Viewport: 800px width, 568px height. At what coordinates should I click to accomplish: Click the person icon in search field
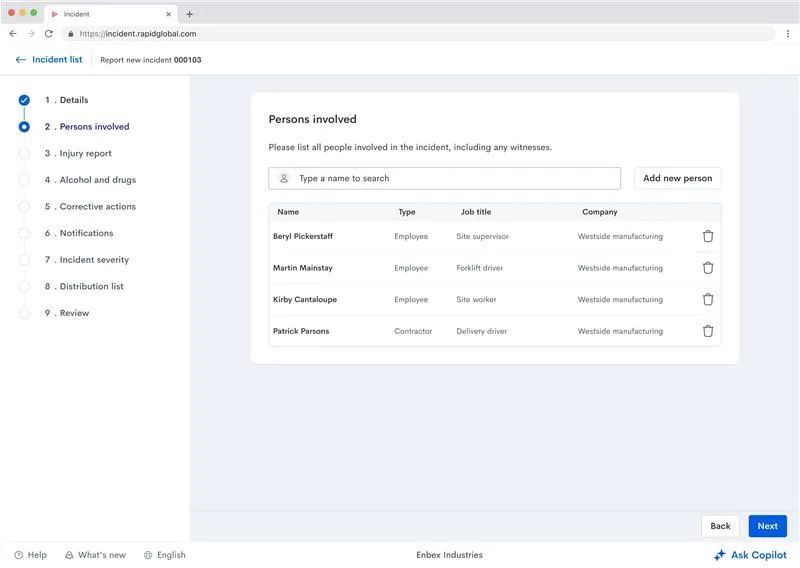click(x=284, y=178)
